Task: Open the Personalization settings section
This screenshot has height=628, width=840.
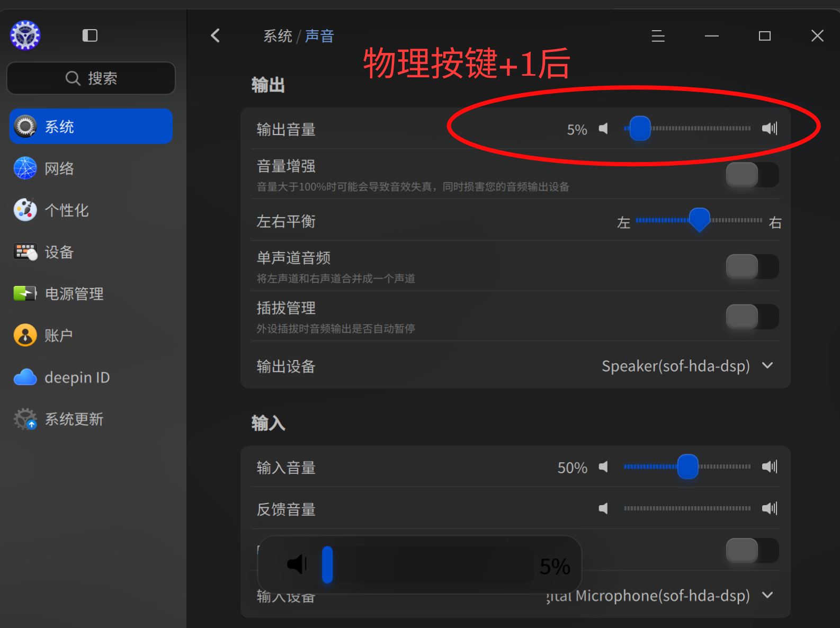Action: point(91,210)
